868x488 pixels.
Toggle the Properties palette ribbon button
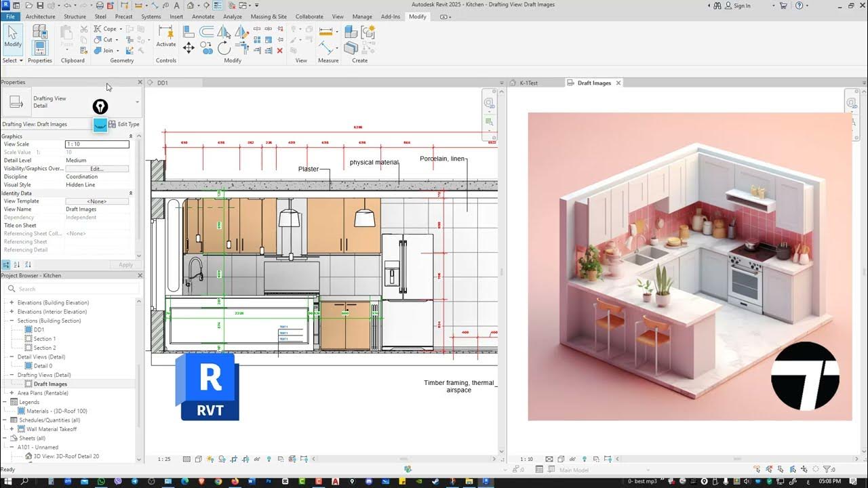pos(40,47)
